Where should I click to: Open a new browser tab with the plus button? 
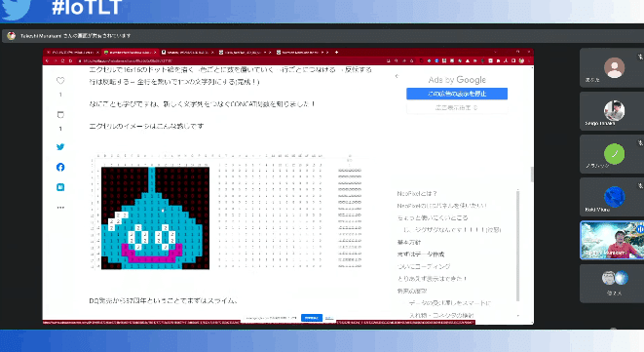pyautogui.click(x=336, y=53)
